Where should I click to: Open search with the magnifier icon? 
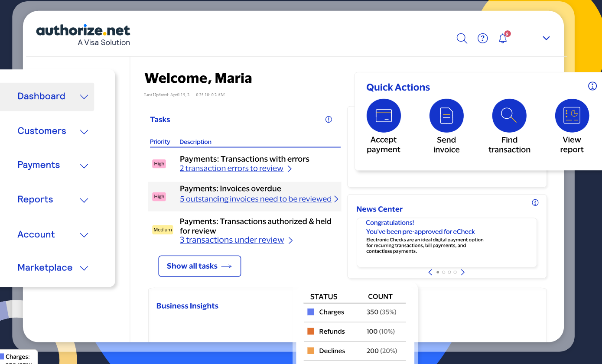pos(462,39)
